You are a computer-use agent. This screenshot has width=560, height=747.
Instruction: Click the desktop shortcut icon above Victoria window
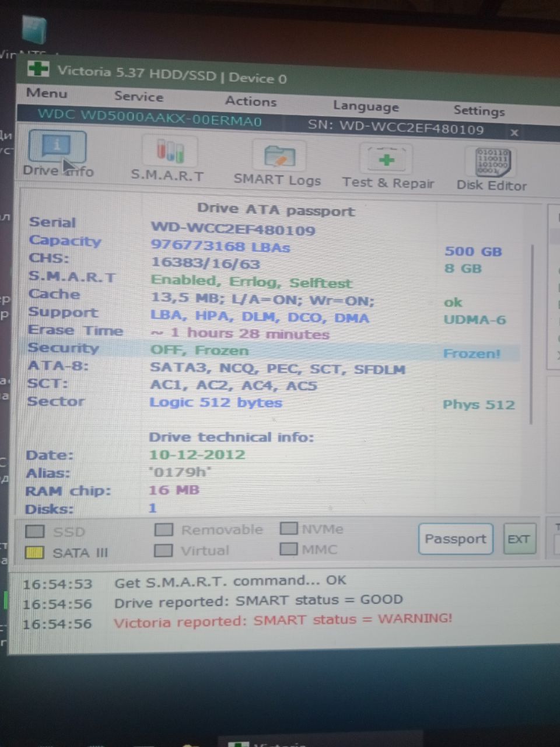pos(34,29)
